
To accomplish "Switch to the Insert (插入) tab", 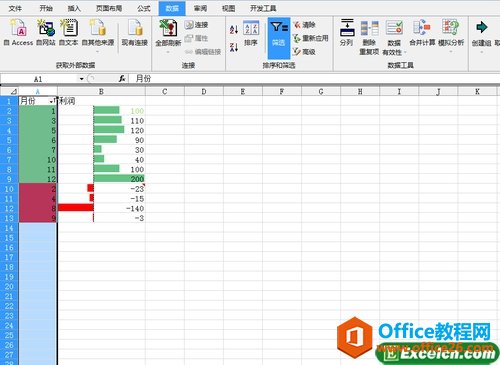I will (x=74, y=8).
